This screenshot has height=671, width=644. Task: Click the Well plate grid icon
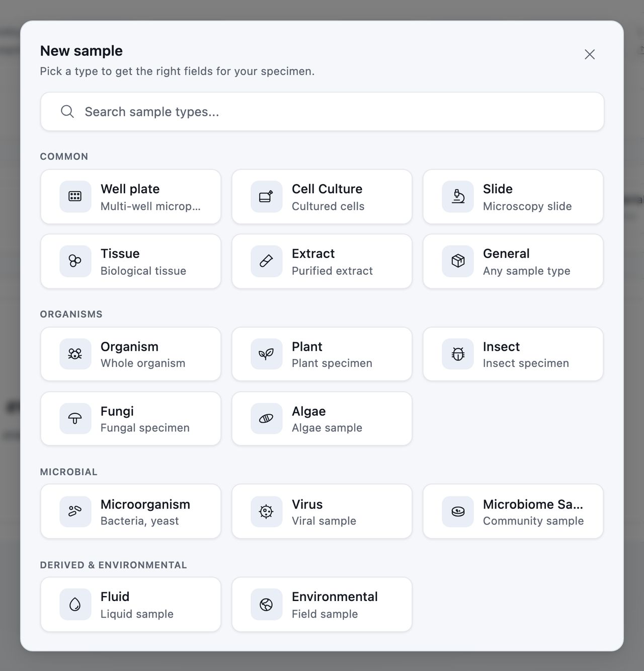[x=75, y=197]
